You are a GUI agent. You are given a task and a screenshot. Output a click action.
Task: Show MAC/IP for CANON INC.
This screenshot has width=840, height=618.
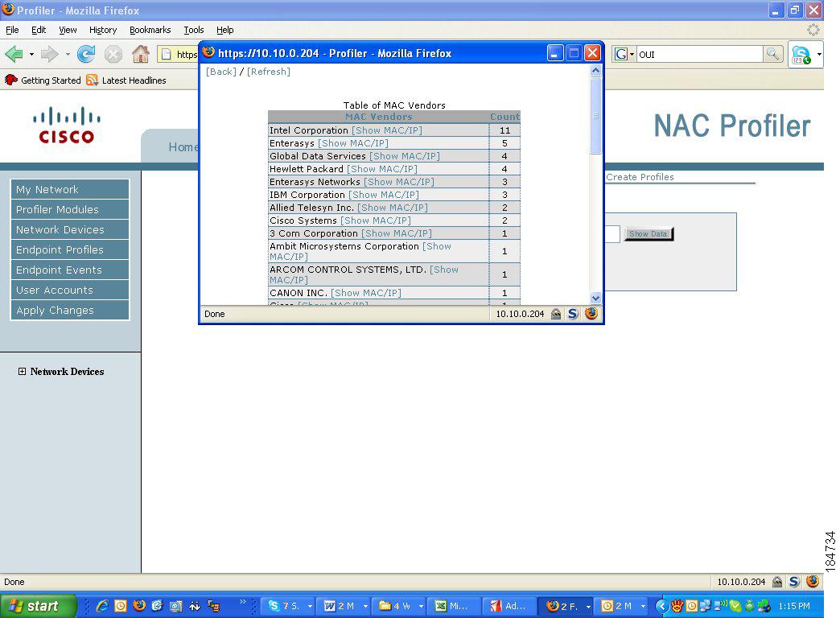366,293
